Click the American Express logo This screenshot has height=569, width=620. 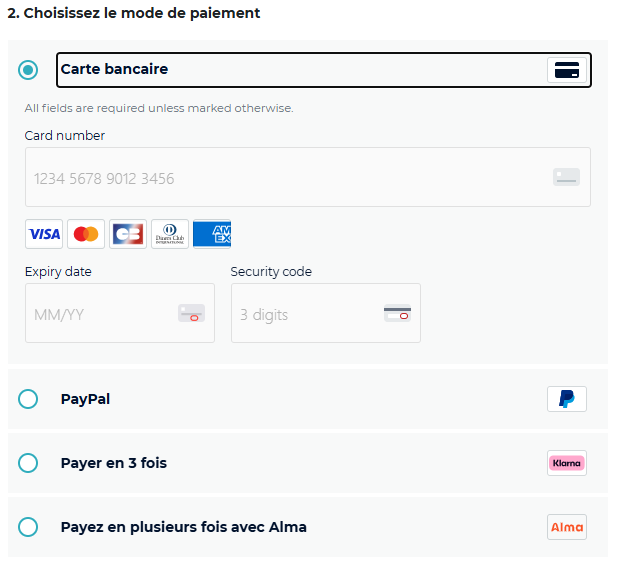(212, 234)
